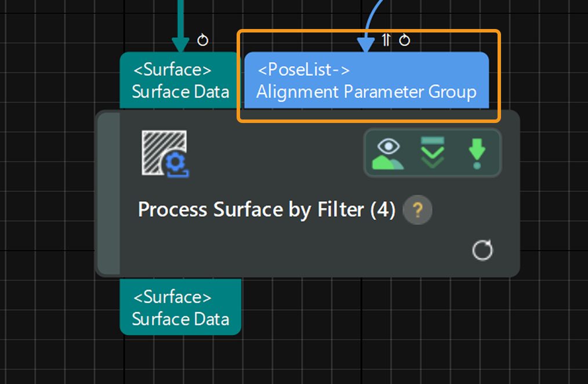The image size is (588, 384).
Task: Select the Alignment Parameter Group input port
Action: click(x=366, y=81)
